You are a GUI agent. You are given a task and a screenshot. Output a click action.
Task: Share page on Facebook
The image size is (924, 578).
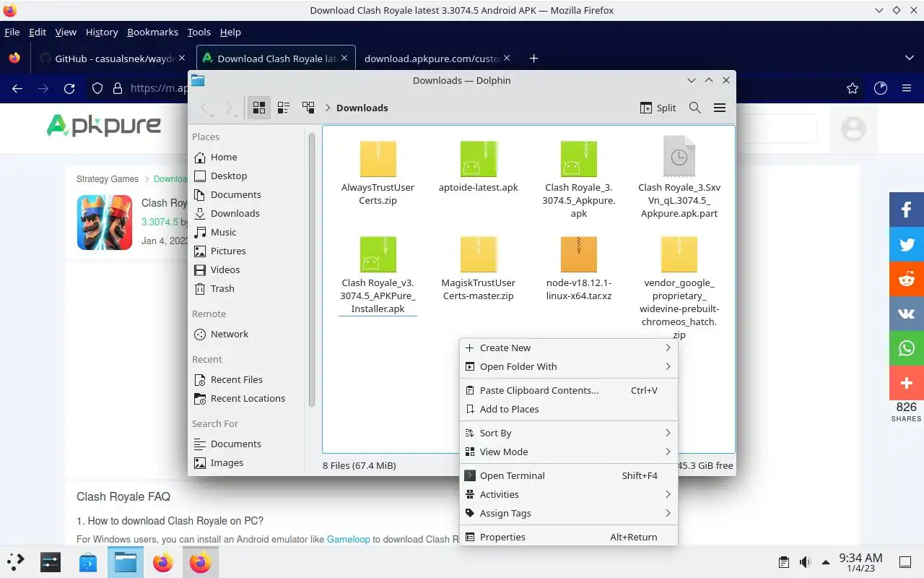pos(907,210)
